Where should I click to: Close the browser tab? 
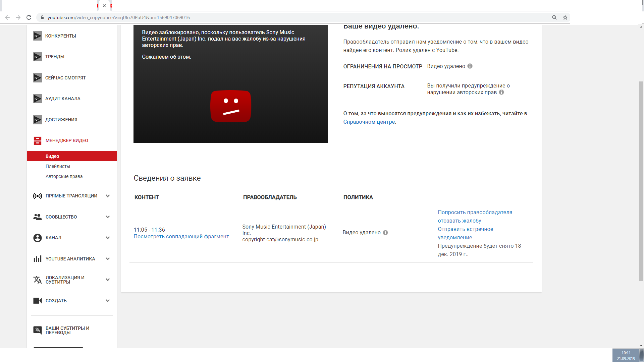coord(104,6)
